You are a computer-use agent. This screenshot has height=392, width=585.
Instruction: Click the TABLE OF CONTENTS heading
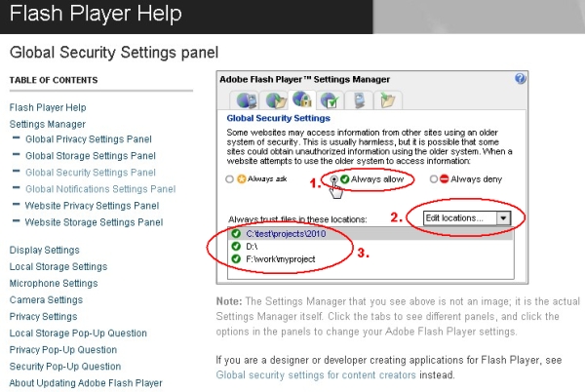[54, 80]
